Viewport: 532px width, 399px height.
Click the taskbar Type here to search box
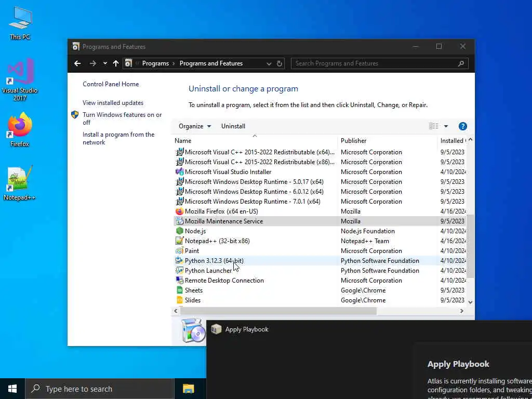99,389
